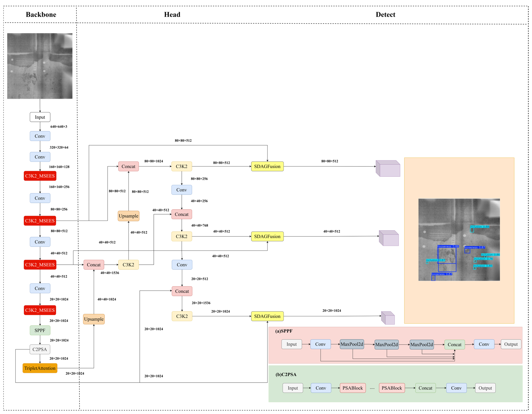Image resolution: width=532 pixels, height=414 pixels.
Task: Select the upper Upsample block
Action: coord(128,216)
